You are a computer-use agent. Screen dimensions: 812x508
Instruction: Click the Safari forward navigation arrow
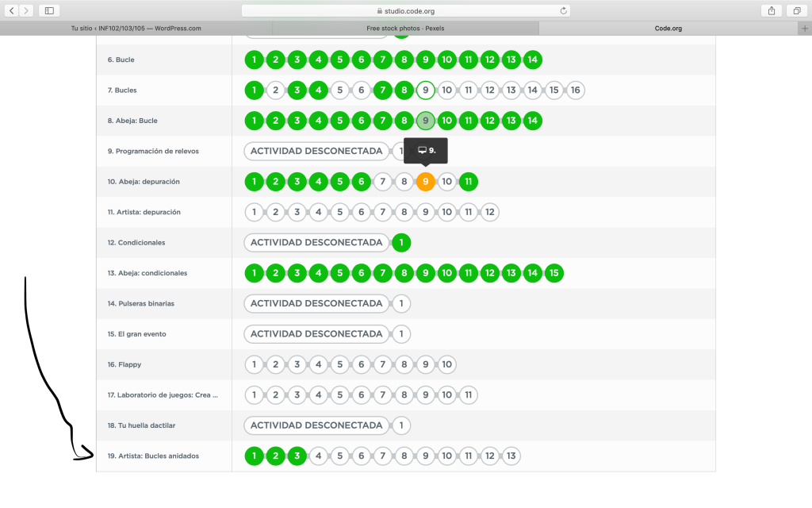(27, 10)
